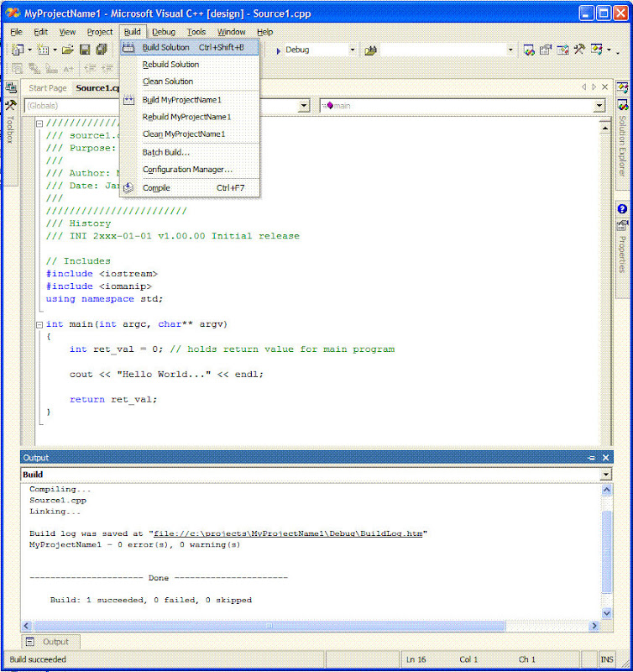
Task: Choose Clean MyProjectName1 menu entry
Action: [190, 134]
